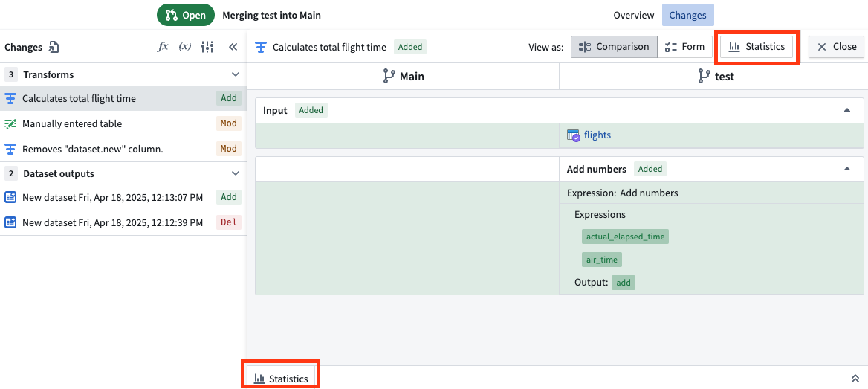
Task: Click the Close button
Action: click(x=836, y=47)
